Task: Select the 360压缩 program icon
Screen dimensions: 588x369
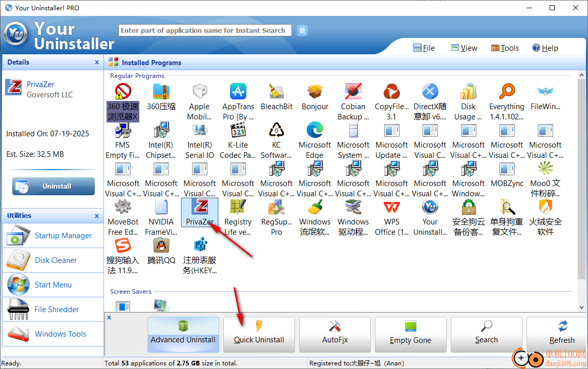Action: (161, 91)
